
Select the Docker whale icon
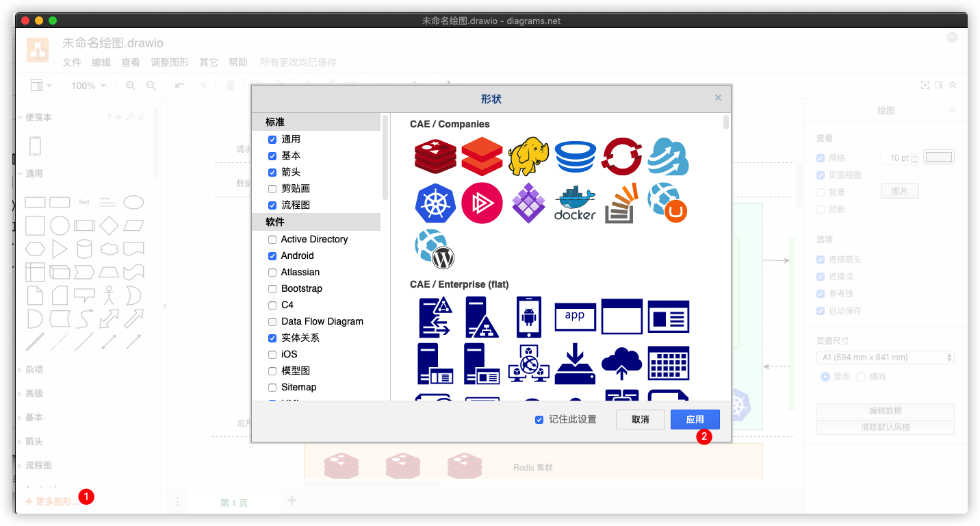point(574,203)
